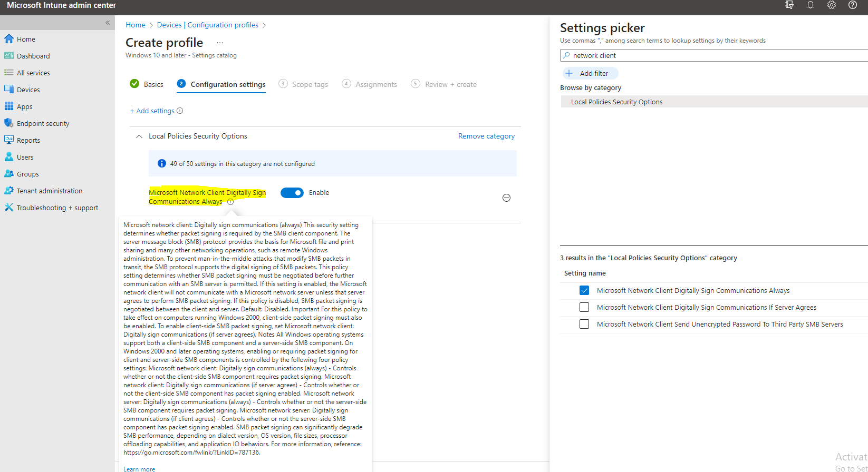
Task: Open the Home icon in sidebar
Action: pyautogui.click(x=9, y=39)
